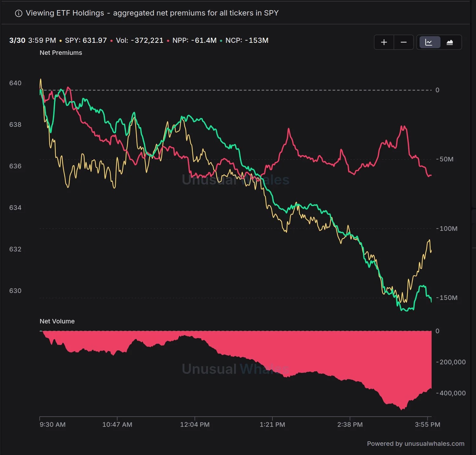Click the plus zoom-in button

(x=384, y=42)
